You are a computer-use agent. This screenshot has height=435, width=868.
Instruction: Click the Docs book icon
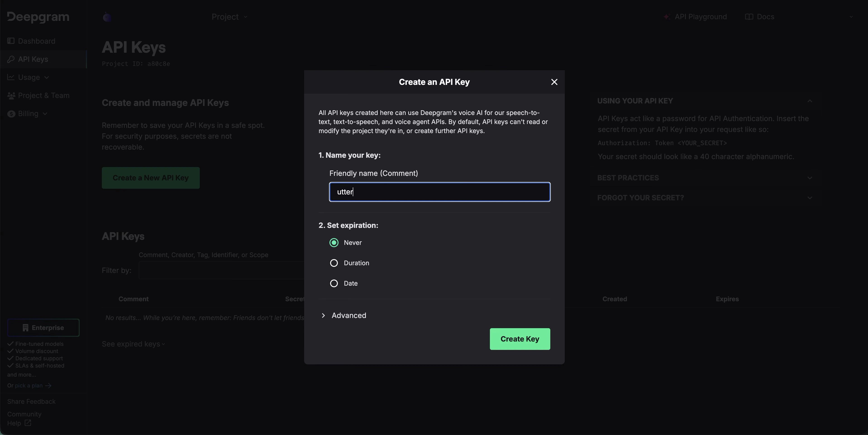click(749, 17)
